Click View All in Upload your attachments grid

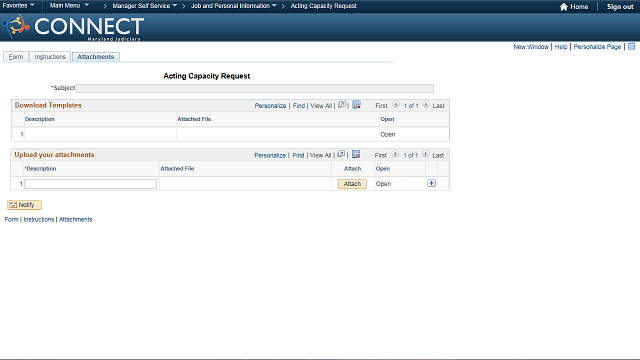point(320,156)
